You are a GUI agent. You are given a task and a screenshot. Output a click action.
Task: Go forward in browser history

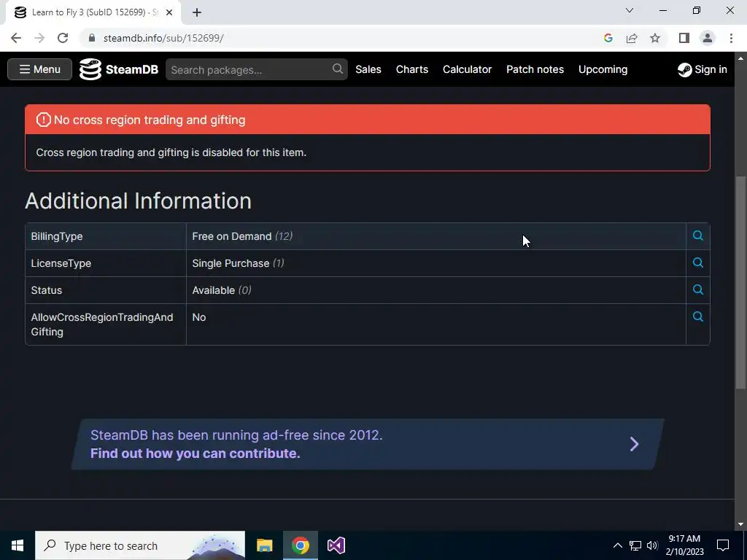[x=39, y=38]
